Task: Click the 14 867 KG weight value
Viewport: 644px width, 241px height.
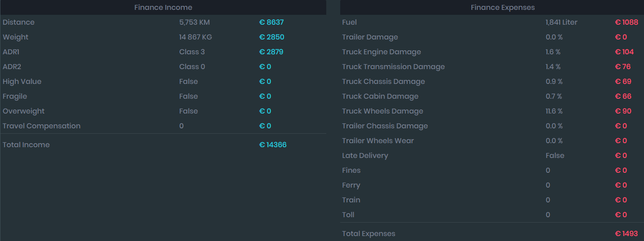Action: click(x=195, y=37)
